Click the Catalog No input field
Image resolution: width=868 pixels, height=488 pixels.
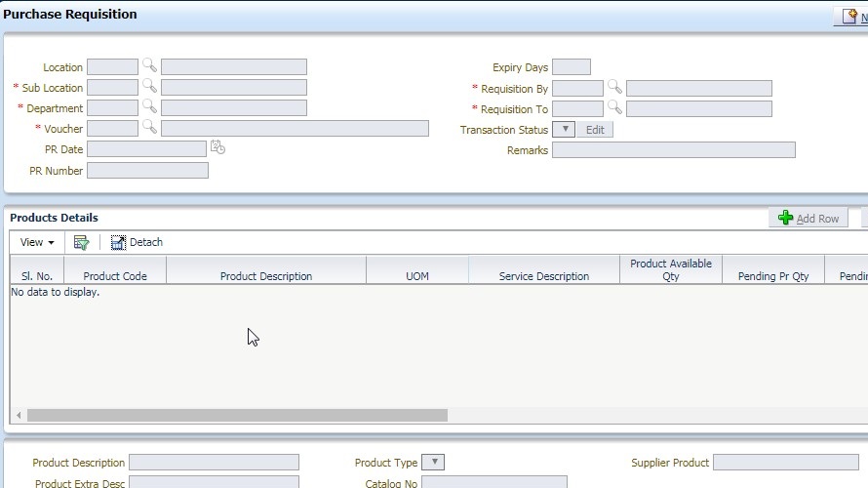pyautogui.click(x=494, y=482)
